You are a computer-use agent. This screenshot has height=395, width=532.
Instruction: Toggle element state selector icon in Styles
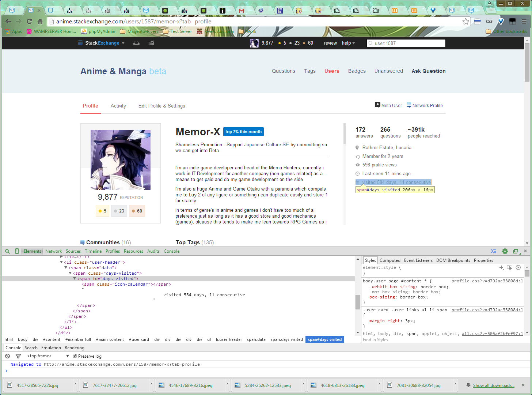(510, 268)
